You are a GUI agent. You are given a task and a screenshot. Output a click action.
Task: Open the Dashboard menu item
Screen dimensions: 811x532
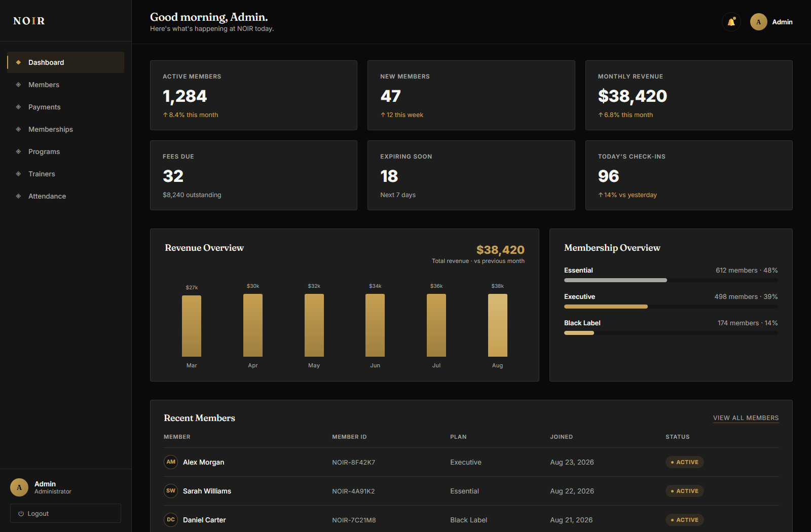pos(66,62)
